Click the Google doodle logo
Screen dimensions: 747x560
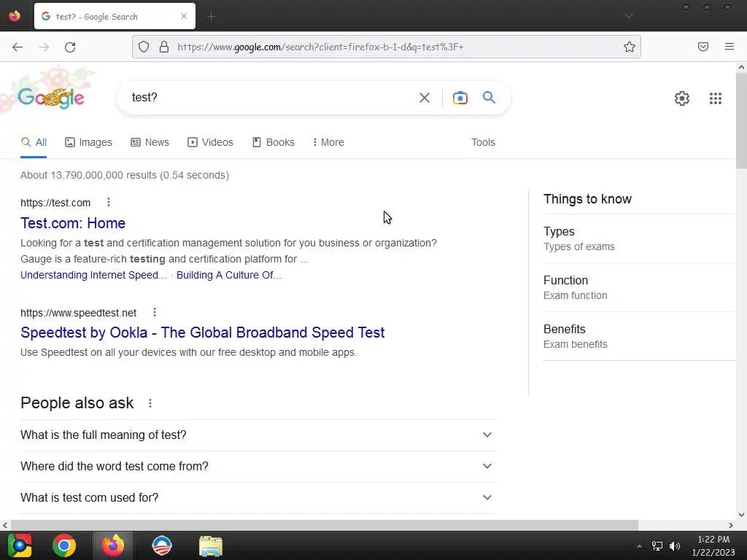[51, 98]
